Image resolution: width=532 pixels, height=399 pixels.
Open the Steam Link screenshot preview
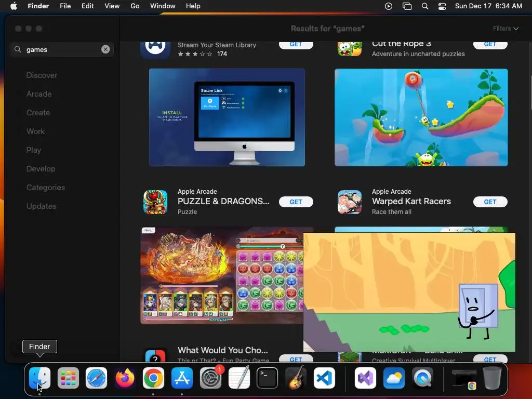[x=227, y=117]
